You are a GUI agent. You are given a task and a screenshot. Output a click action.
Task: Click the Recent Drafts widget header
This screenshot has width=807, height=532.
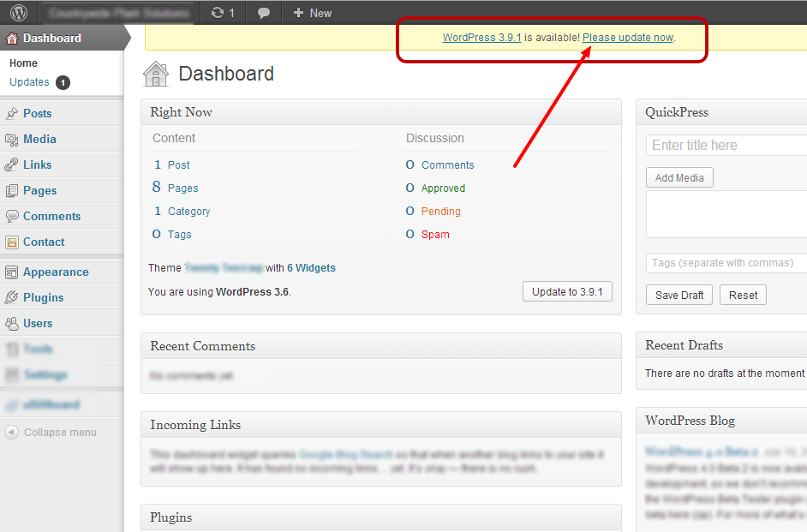(x=721, y=345)
